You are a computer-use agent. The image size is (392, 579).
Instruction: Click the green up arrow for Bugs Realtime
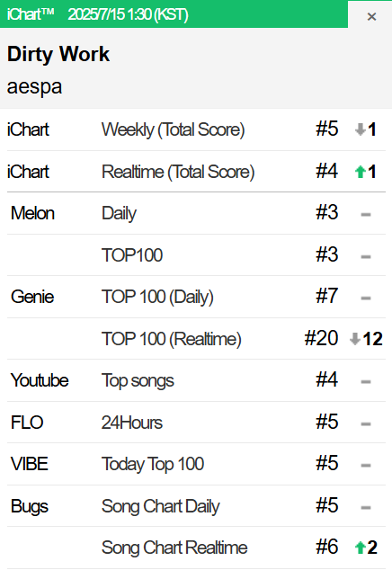click(x=360, y=548)
